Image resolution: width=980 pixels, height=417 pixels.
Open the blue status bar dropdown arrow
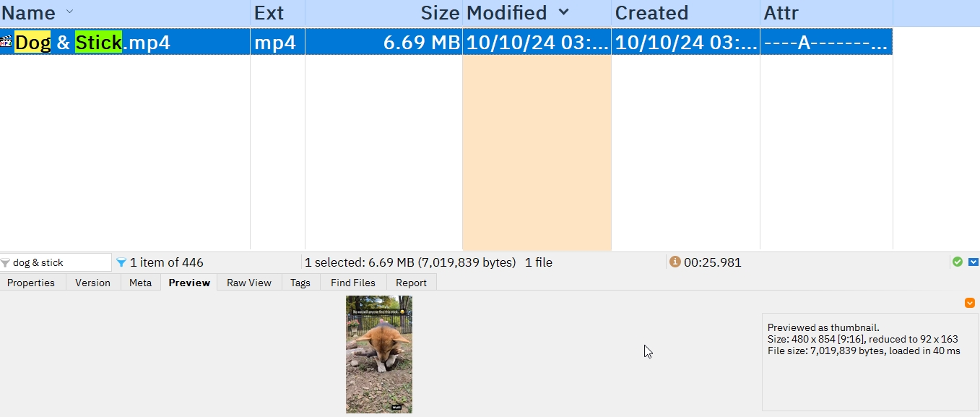(x=973, y=262)
